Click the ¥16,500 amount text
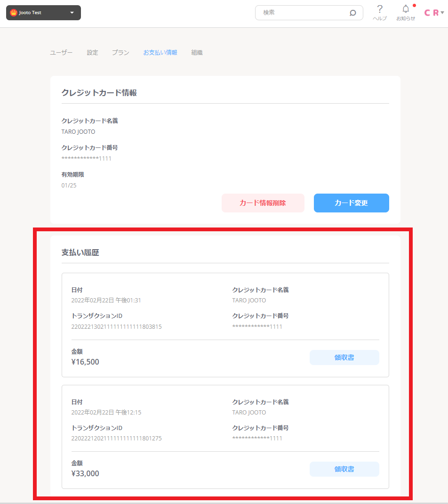The width and height of the screenshot is (448, 504). point(85,362)
